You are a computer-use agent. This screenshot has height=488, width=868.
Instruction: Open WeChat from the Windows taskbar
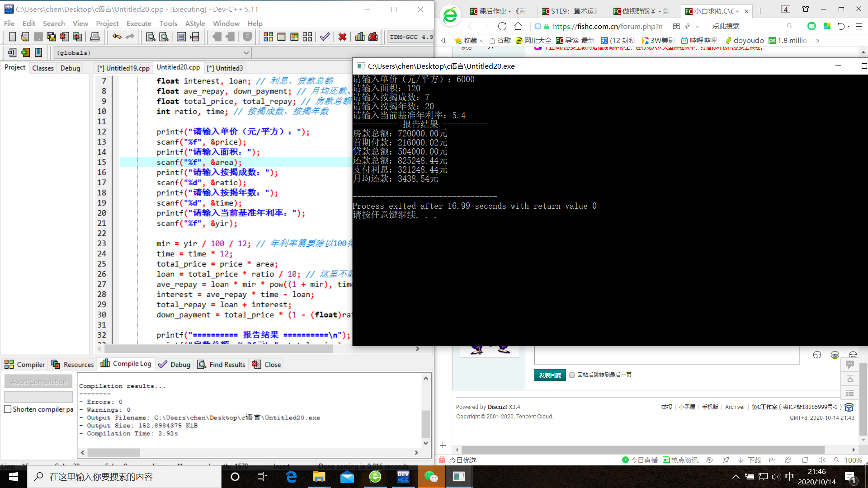click(x=431, y=477)
